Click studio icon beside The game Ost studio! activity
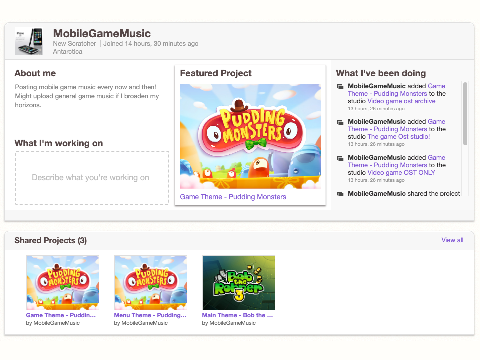The image size is (480, 360). click(340, 122)
